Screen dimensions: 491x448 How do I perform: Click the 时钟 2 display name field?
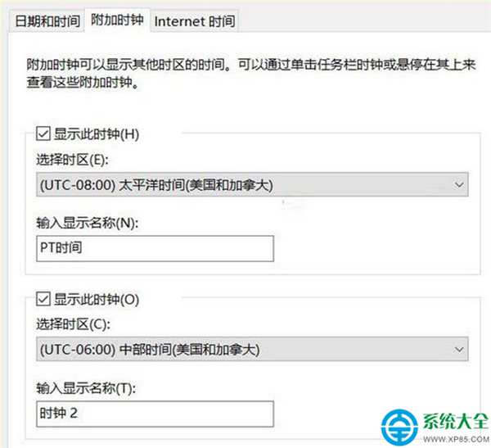(155, 414)
